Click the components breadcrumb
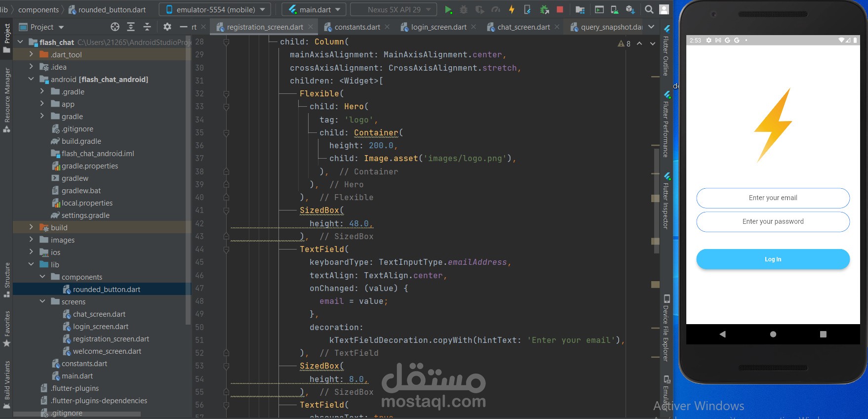This screenshot has width=868, height=419. pyautogui.click(x=38, y=9)
